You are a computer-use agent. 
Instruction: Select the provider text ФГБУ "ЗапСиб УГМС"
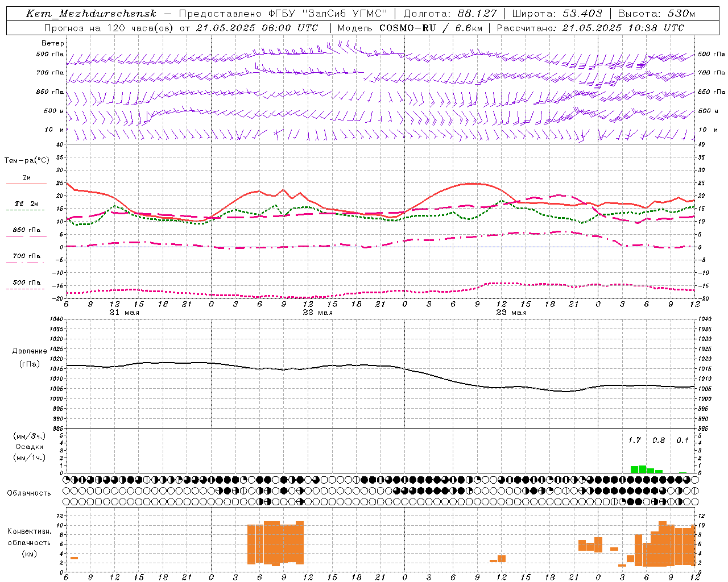pos(327,14)
